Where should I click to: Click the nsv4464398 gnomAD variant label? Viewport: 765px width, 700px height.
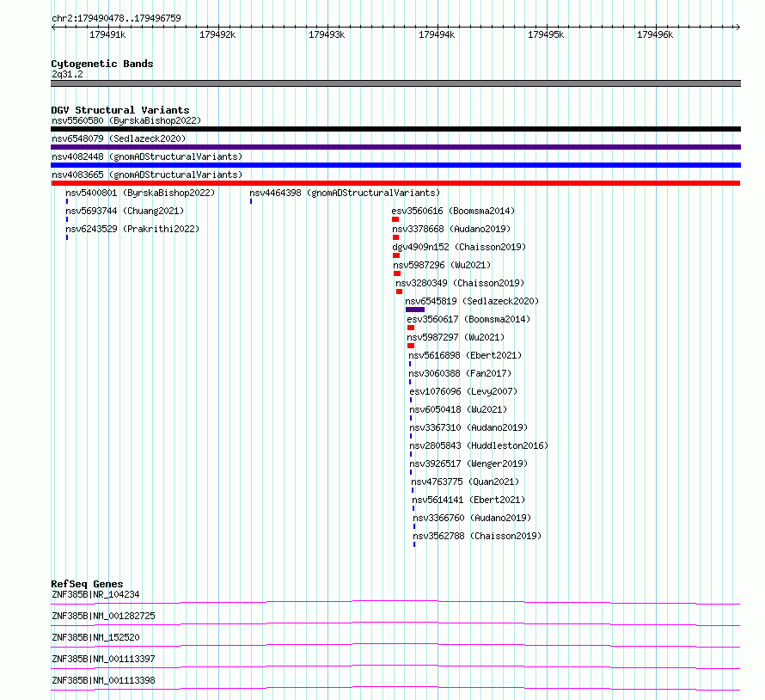coord(345,193)
